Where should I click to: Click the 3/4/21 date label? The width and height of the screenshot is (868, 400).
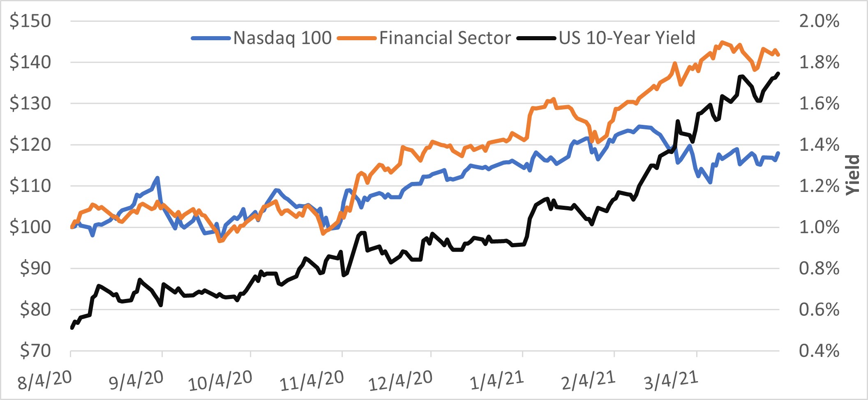point(671,381)
